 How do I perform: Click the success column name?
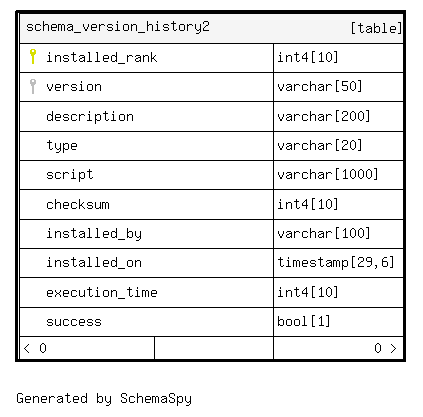[x=74, y=322]
